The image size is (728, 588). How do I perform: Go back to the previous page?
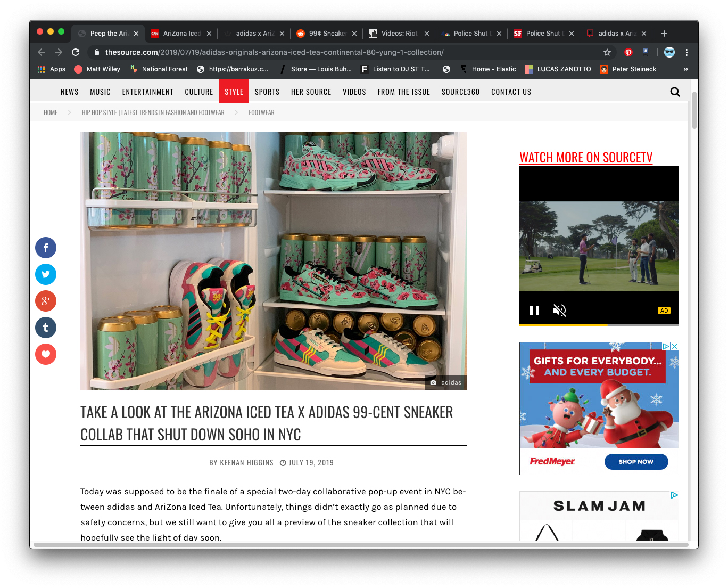[x=42, y=52]
